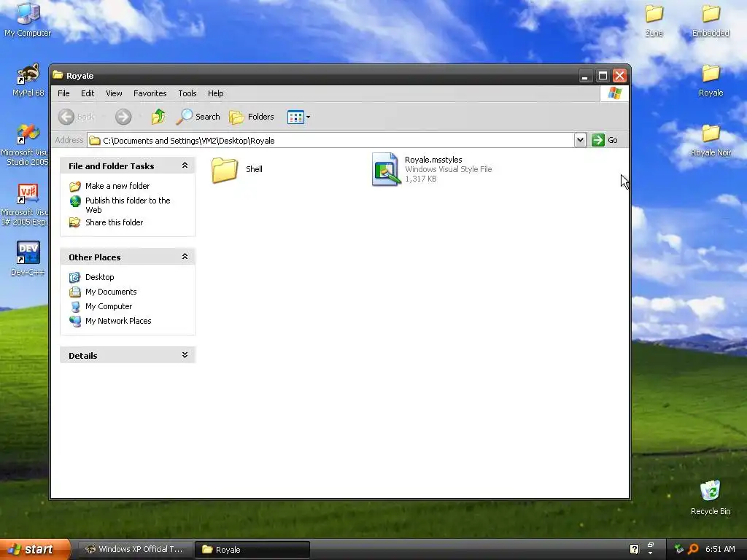
Task: Click the orange magnifier tray icon
Action: (x=693, y=549)
